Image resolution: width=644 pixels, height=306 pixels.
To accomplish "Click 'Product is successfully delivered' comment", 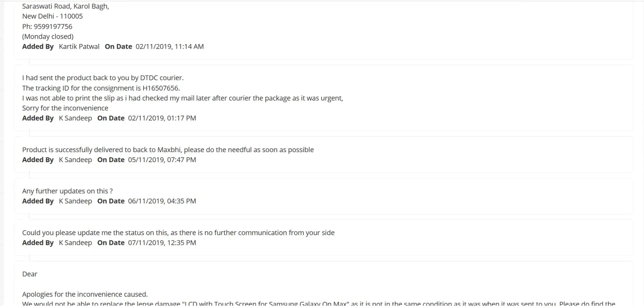I will [x=168, y=150].
